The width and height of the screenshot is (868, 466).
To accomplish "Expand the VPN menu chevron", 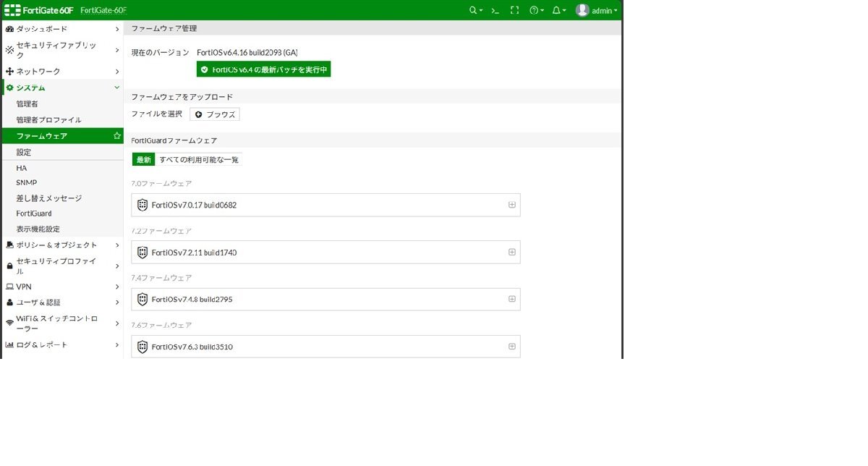I will 117,287.
